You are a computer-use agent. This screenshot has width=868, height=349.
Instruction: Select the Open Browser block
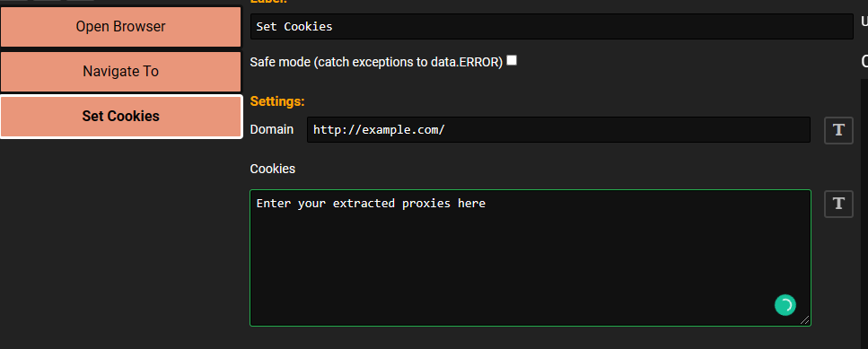(120, 27)
